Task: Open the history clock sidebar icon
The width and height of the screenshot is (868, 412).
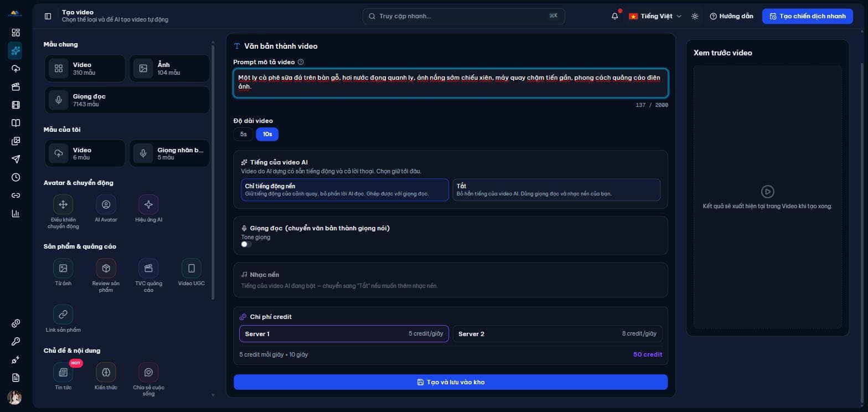Action: coord(15,177)
